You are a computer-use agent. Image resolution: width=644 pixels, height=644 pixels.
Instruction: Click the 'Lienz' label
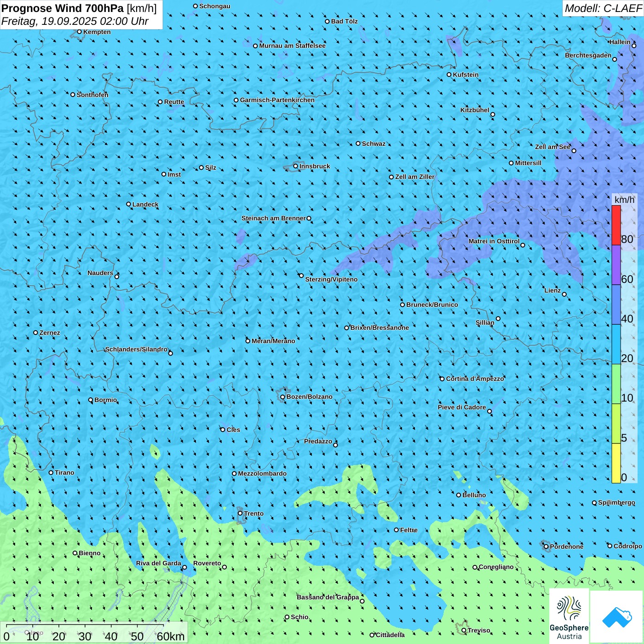click(x=552, y=290)
